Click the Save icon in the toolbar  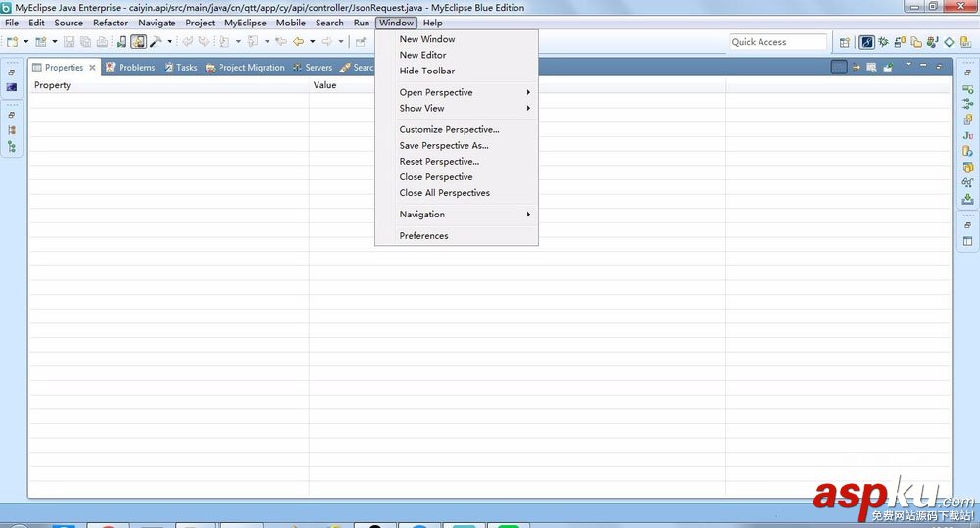point(70,42)
